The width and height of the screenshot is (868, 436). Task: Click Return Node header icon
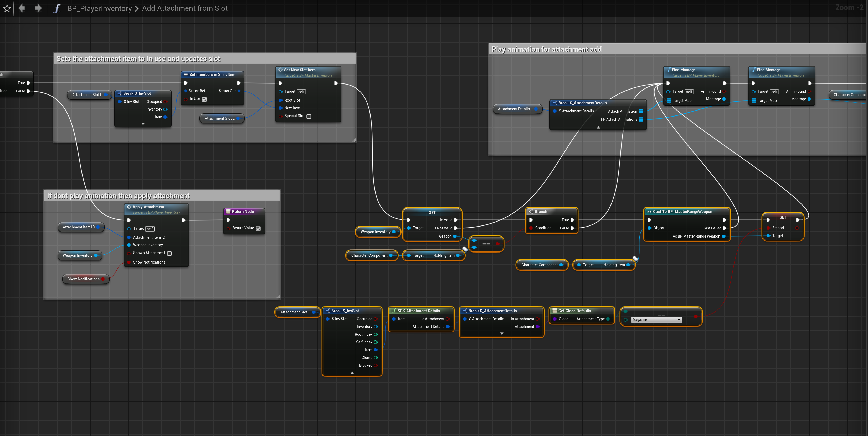[228, 211]
